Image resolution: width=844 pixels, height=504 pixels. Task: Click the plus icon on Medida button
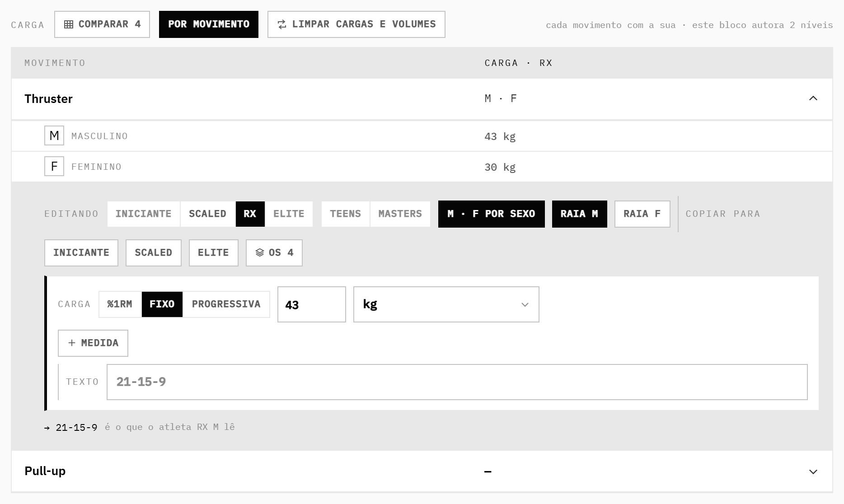72,343
